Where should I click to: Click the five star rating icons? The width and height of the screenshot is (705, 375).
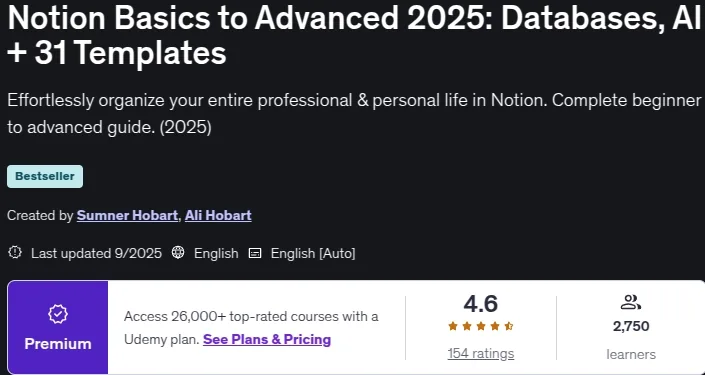[481, 326]
